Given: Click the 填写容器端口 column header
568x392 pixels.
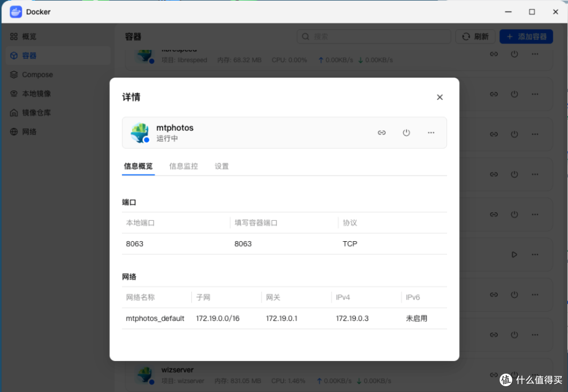Looking at the screenshot, I should pyautogui.click(x=256, y=223).
